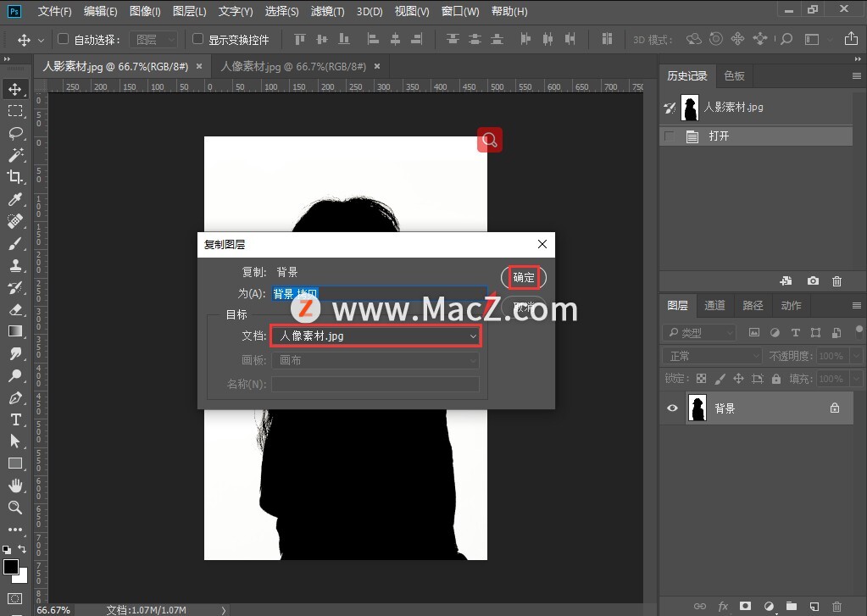Toggle lock all padlock icon
The height and width of the screenshot is (616, 867).
(x=776, y=379)
